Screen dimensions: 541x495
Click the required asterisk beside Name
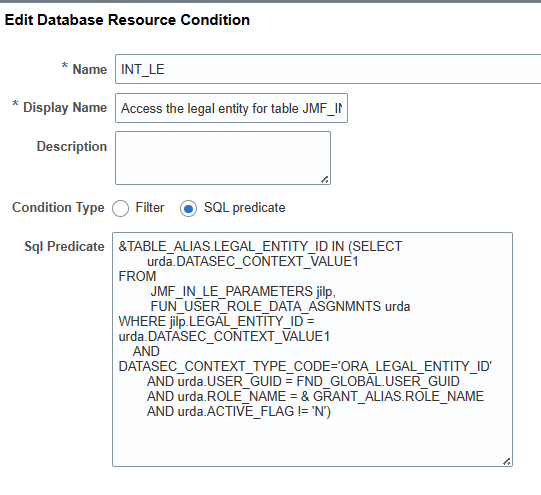click(x=65, y=66)
